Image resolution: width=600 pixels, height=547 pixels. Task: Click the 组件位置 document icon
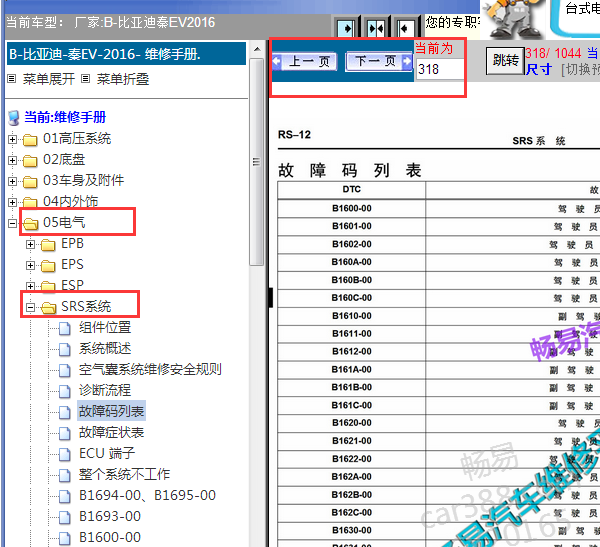(x=65, y=328)
